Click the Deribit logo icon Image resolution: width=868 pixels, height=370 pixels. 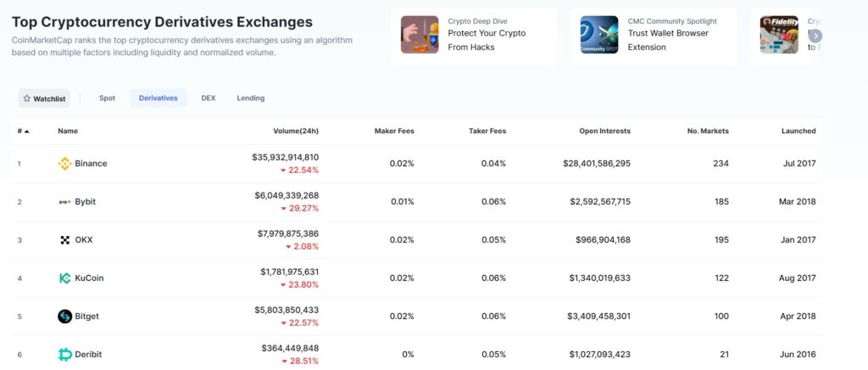[x=64, y=355]
